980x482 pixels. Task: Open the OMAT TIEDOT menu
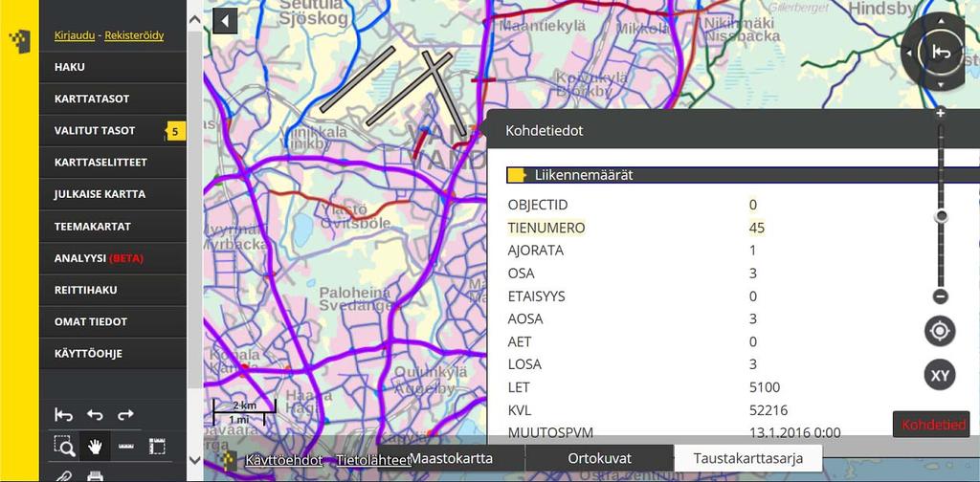[113, 321]
